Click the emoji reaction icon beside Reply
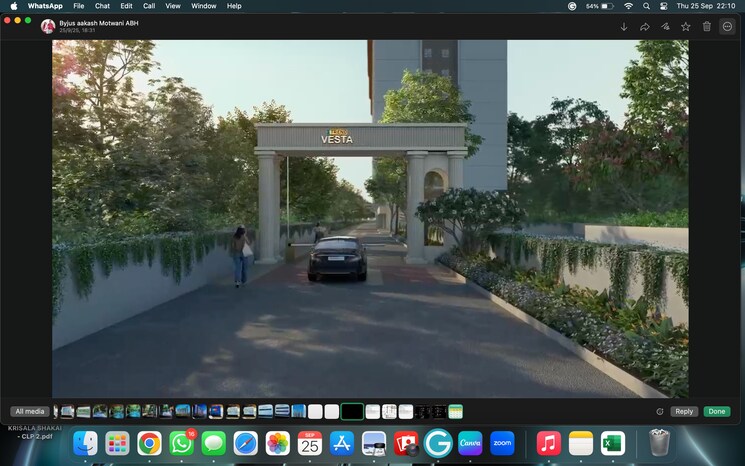 tap(660, 411)
